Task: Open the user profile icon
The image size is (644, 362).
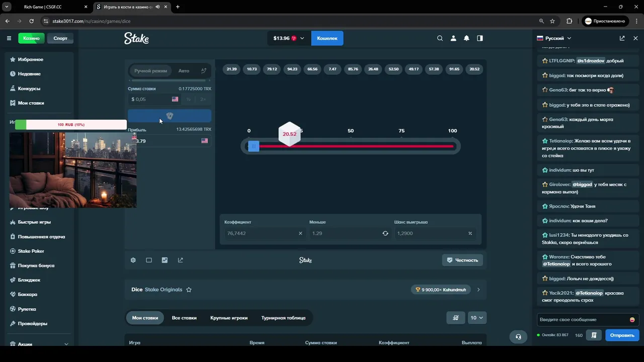Action: (453, 38)
